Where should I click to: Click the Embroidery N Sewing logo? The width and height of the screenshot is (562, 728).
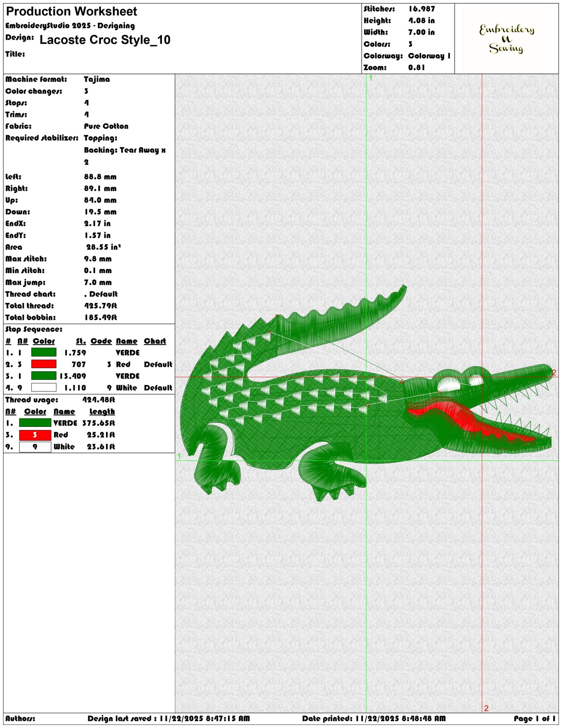click(507, 39)
